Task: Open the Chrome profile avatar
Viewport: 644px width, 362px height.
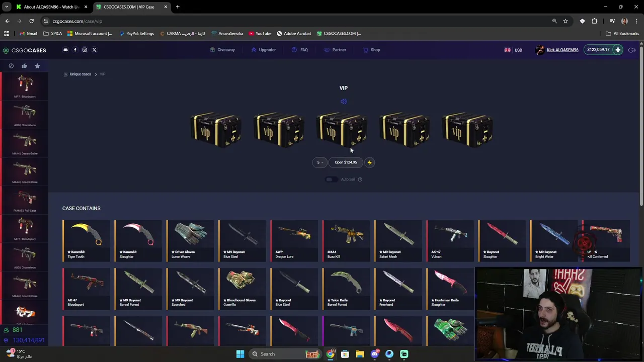Action: (624, 21)
